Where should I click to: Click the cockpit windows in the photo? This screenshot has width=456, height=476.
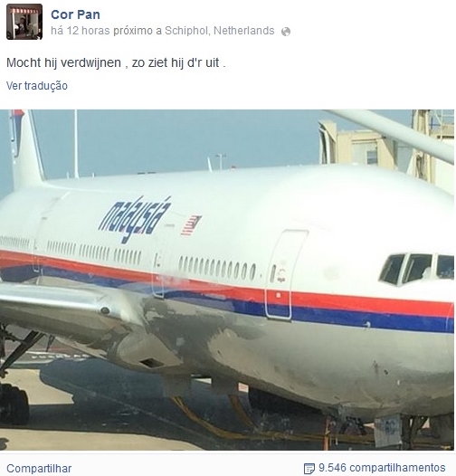coord(416,269)
